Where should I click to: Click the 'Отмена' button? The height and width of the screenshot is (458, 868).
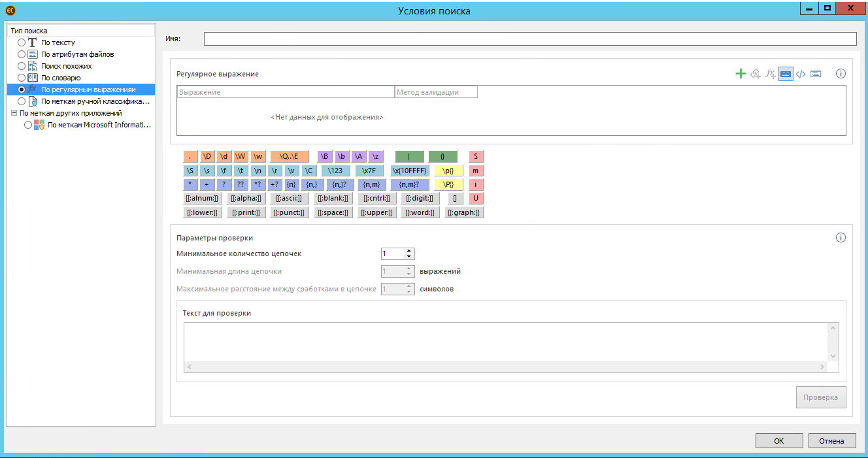pyautogui.click(x=832, y=441)
